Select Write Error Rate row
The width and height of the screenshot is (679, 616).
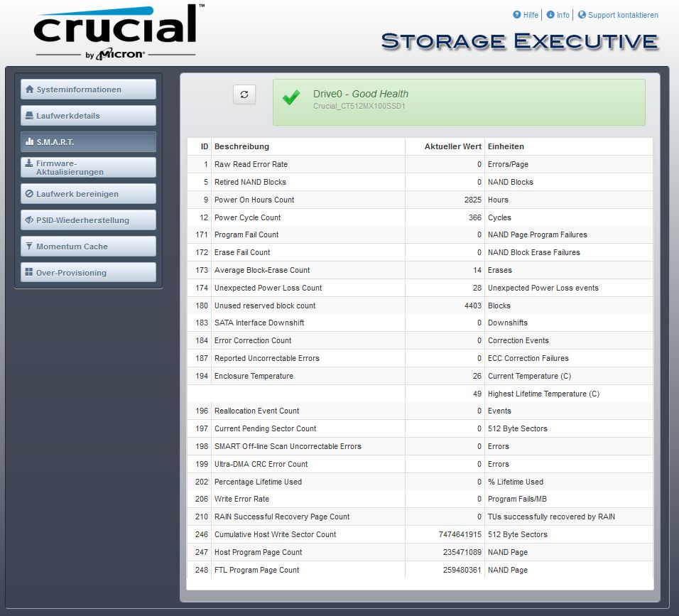420,499
